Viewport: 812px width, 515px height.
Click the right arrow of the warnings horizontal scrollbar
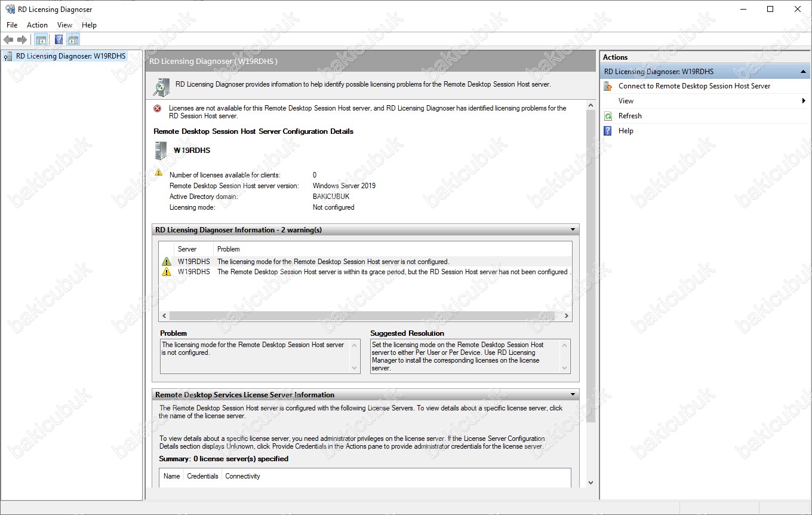567,316
